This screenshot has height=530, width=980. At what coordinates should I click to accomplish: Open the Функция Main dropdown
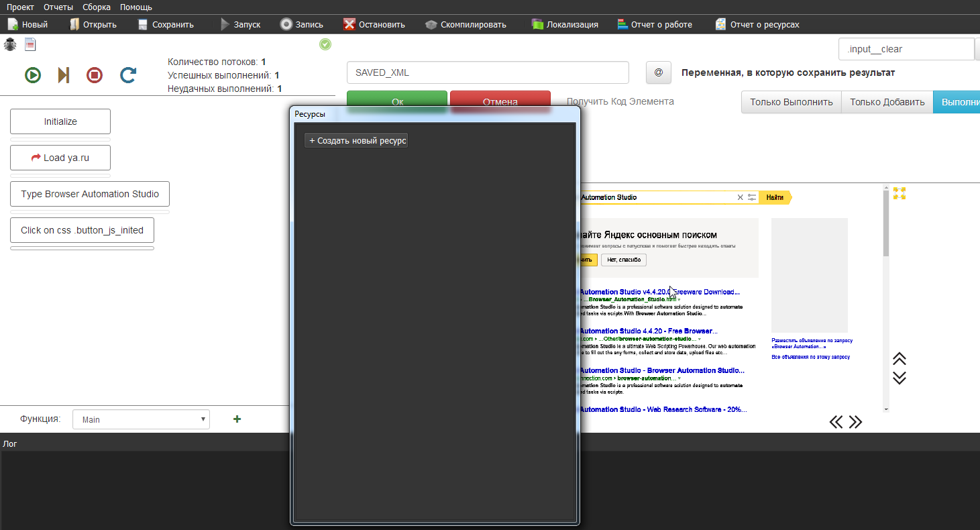141,419
